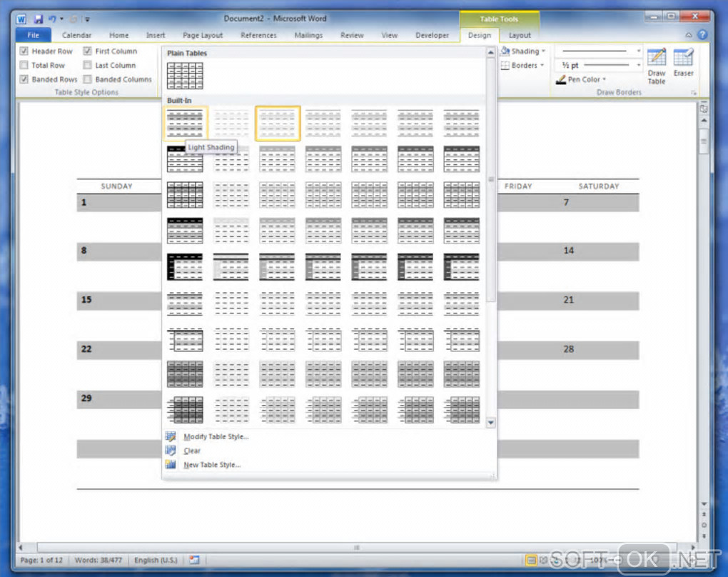Switch to the Table Tools Layout tab
This screenshot has width=728, height=577.
coord(520,35)
